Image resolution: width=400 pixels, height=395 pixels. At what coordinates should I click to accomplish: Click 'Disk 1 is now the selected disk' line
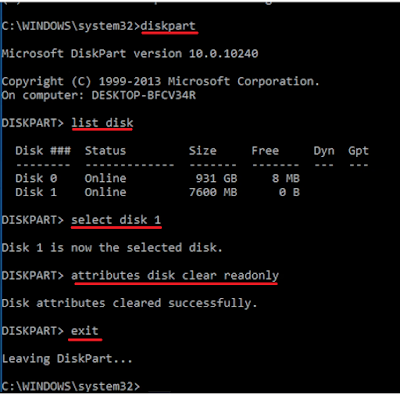click(x=112, y=248)
